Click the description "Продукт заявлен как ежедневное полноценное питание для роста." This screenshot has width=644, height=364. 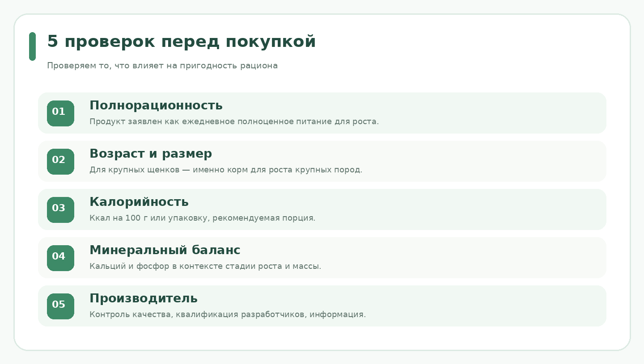click(x=234, y=121)
